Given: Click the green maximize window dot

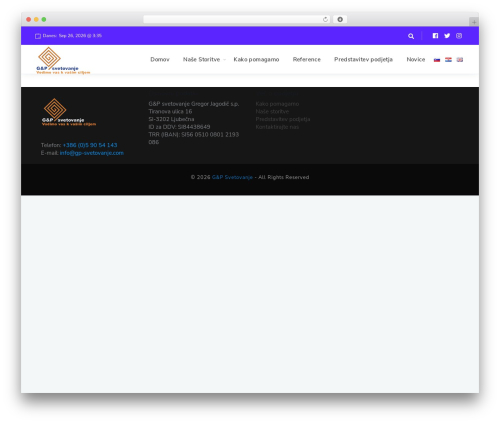Looking at the screenshot, I should pyautogui.click(x=44, y=19).
